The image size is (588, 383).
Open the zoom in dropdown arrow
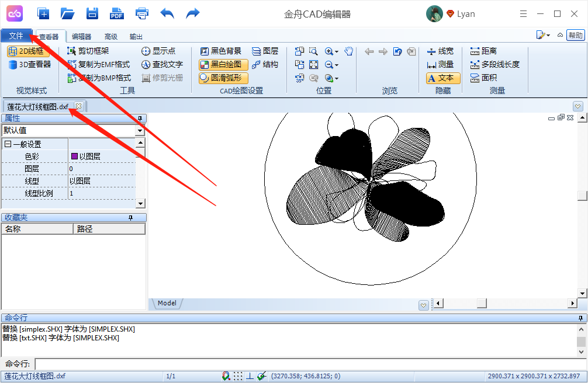pyautogui.click(x=337, y=52)
